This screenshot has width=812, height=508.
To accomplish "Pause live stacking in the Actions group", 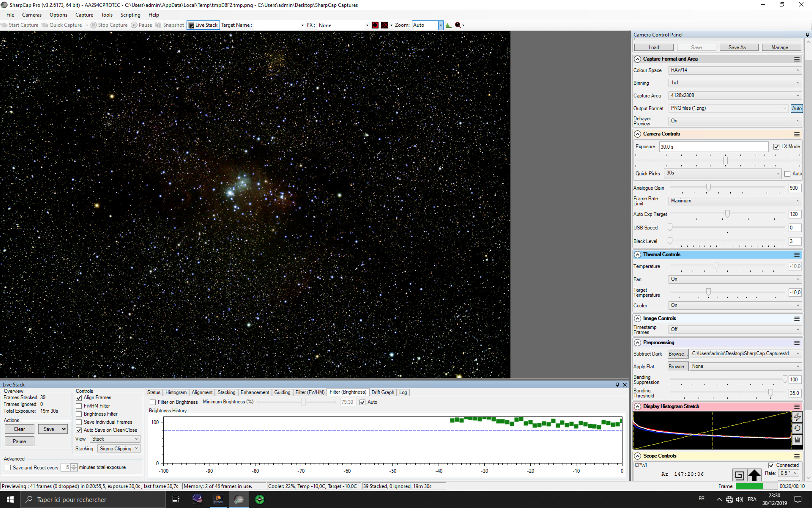I will coord(19,442).
